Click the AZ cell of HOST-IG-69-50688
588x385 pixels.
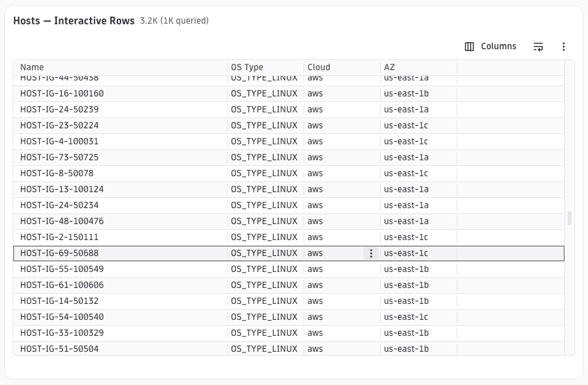[x=418, y=253]
